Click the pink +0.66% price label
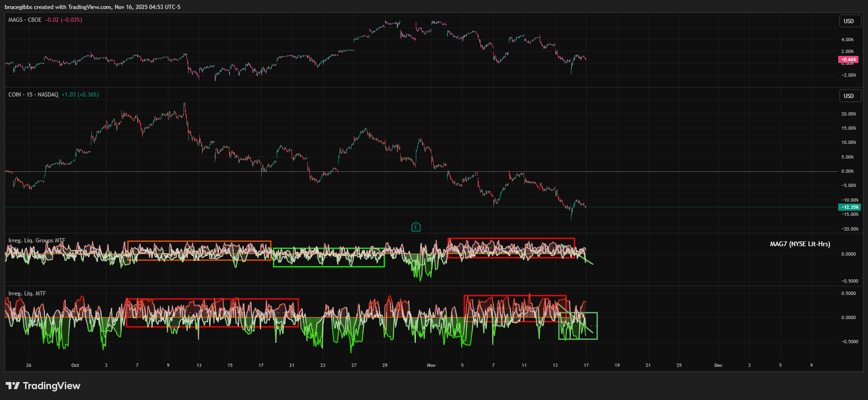The width and height of the screenshot is (868, 400). pos(849,60)
